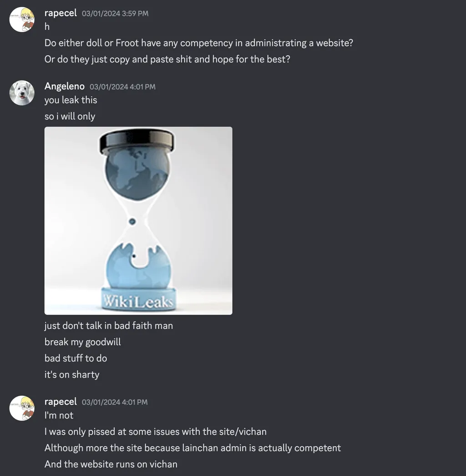Click rapecel's avatar on the last message

(22, 408)
